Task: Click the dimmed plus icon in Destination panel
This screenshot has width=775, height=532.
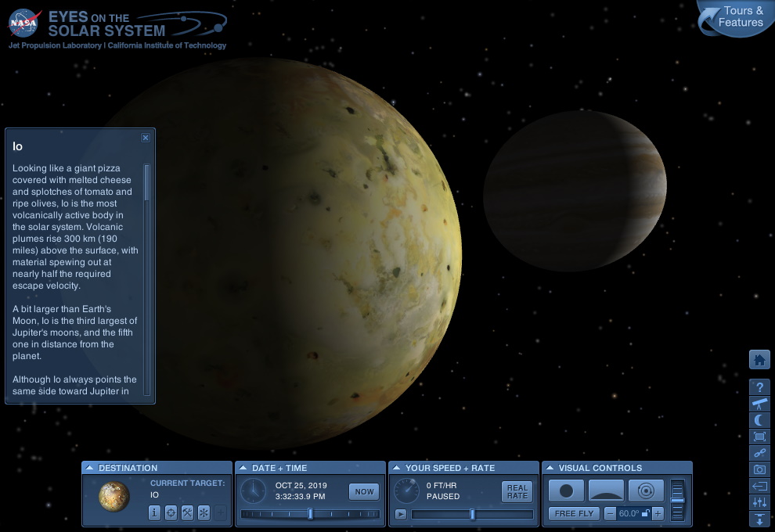Action: pos(221,512)
